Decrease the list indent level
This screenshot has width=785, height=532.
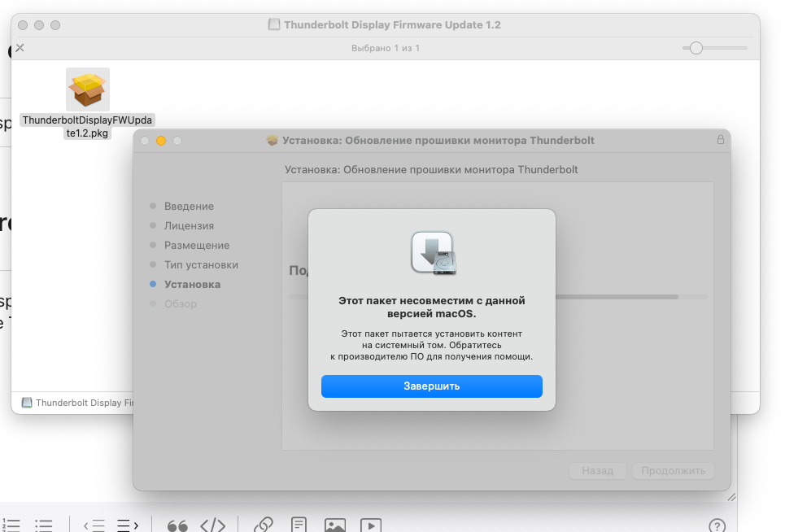[x=95, y=525]
